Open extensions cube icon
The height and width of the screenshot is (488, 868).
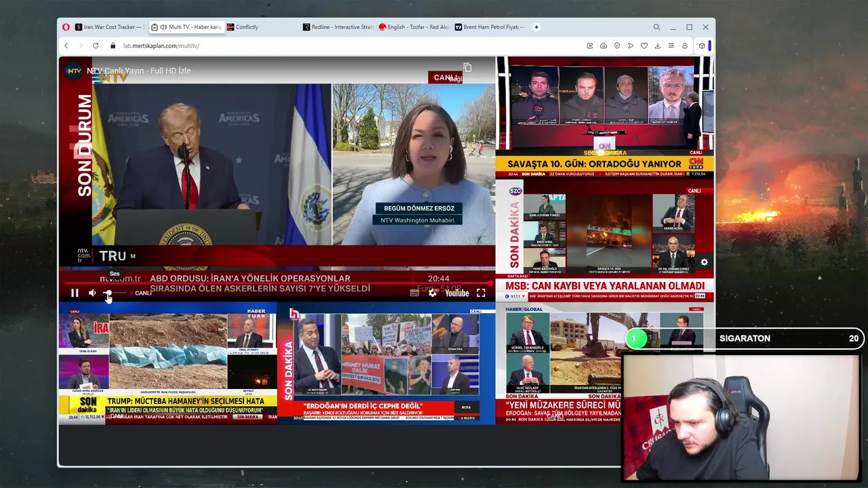pyautogui.click(x=702, y=45)
